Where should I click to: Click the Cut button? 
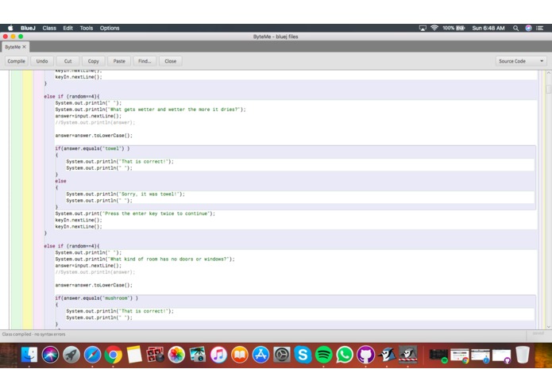click(x=68, y=61)
